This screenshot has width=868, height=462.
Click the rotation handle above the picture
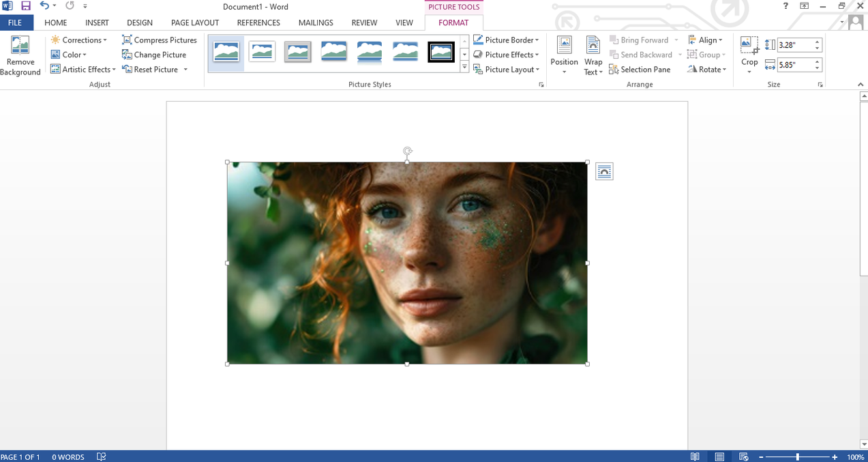pyautogui.click(x=407, y=151)
